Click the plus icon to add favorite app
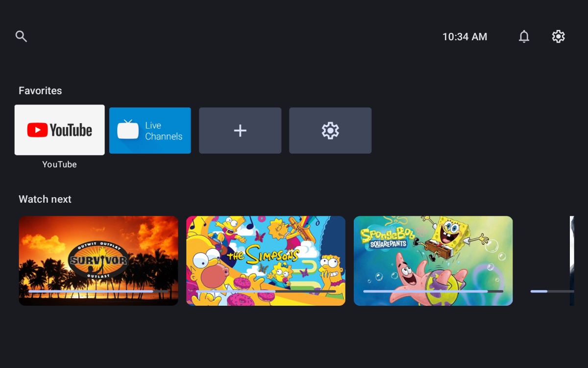 pyautogui.click(x=240, y=131)
